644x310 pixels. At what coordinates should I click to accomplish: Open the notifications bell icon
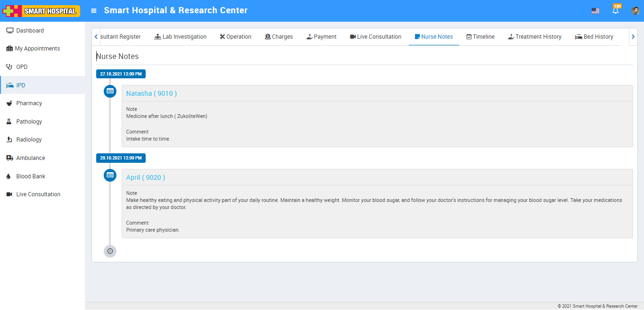[615, 10]
